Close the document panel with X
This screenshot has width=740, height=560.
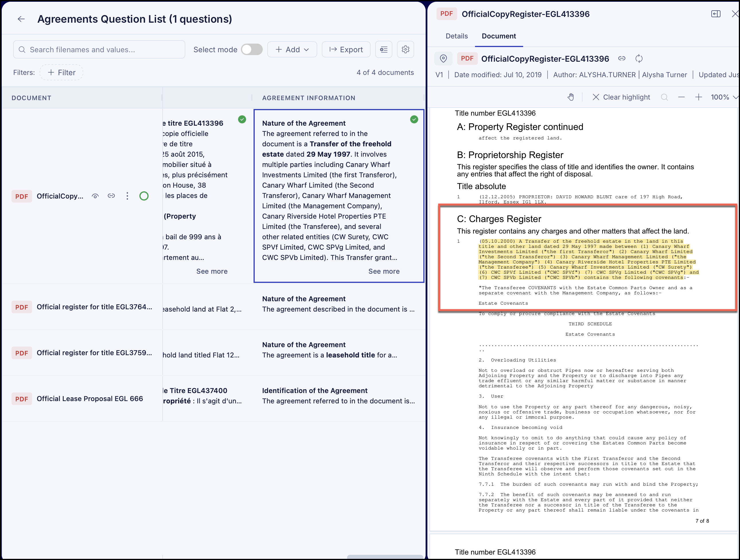[735, 14]
